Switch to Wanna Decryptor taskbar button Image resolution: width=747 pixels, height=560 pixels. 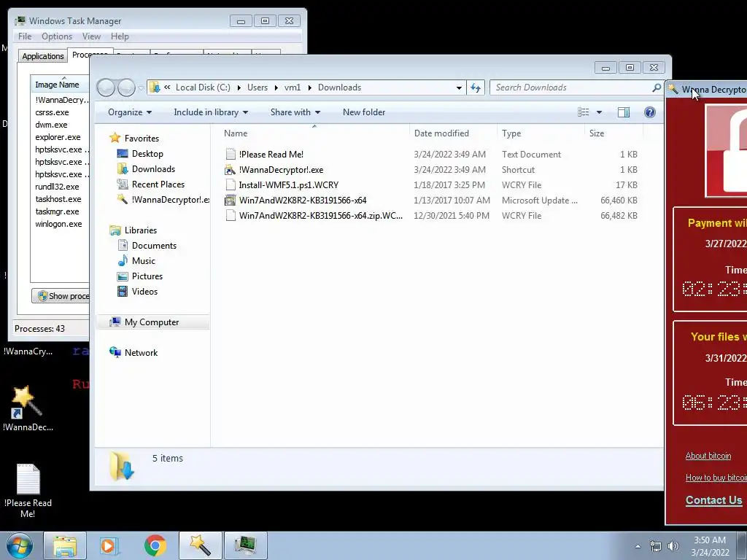click(200, 545)
